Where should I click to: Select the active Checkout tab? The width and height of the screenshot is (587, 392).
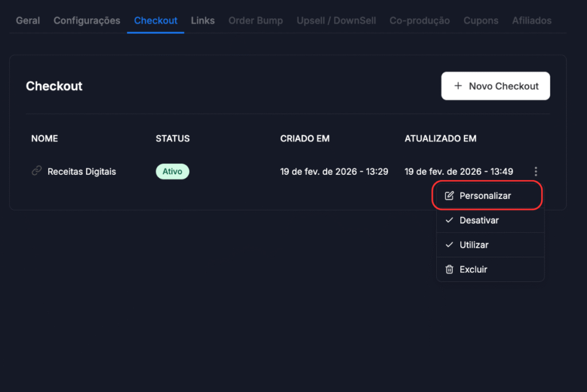click(155, 21)
